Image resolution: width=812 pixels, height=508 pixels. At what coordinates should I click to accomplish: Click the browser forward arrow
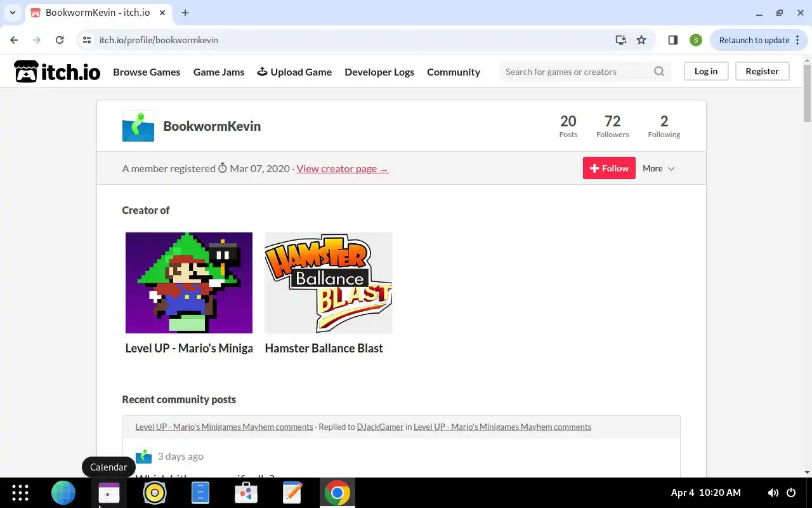(37, 40)
